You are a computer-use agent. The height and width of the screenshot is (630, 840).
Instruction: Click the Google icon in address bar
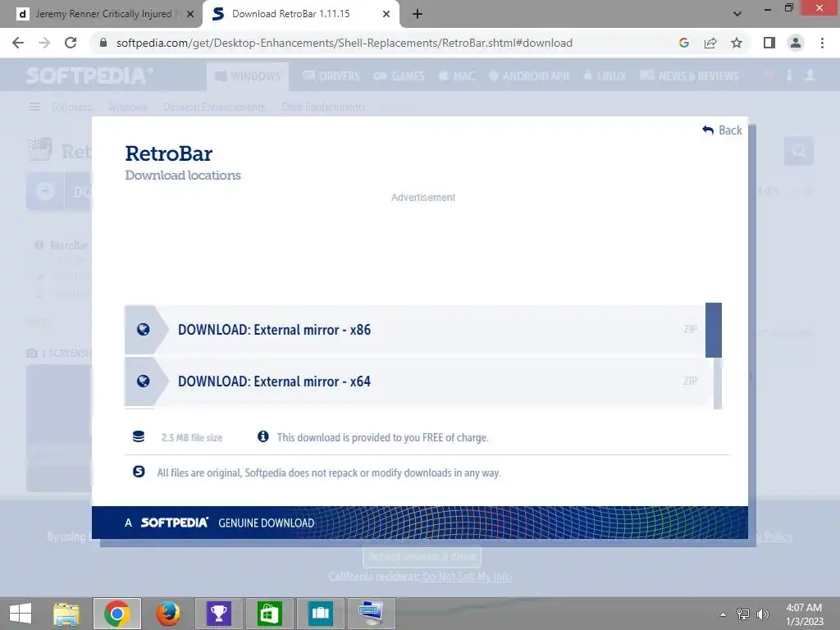tap(684, 43)
